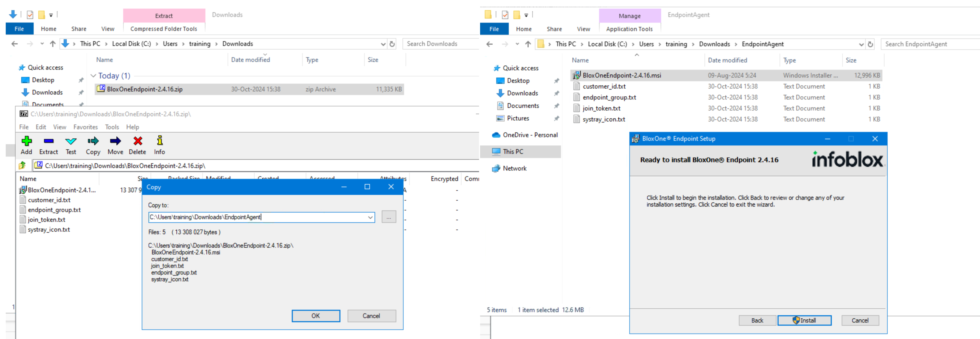Open the Share tab in EndpointAgent window
Image resolution: width=980 pixels, height=339 pixels.
click(x=554, y=29)
